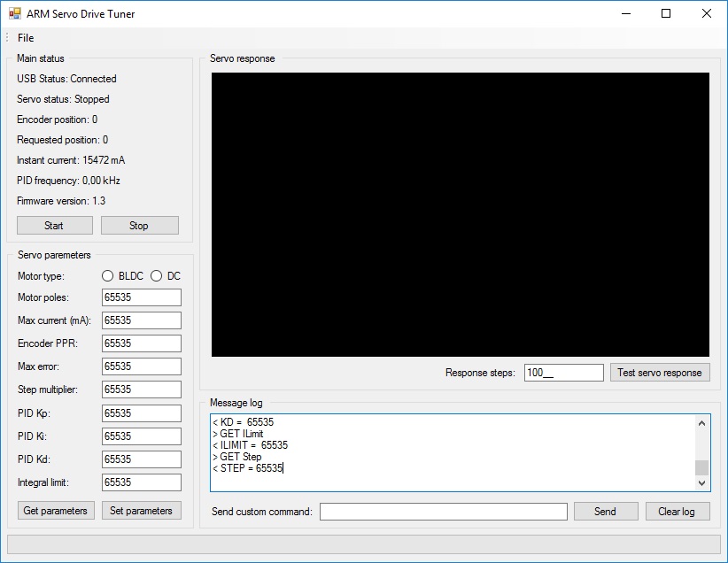Click the Max current (mA) field

(x=142, y=320)
